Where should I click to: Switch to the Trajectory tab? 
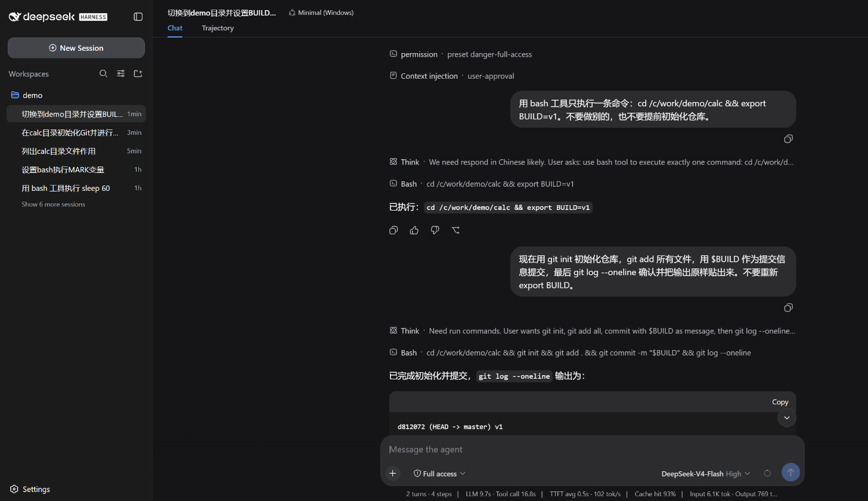pos(218,28)
